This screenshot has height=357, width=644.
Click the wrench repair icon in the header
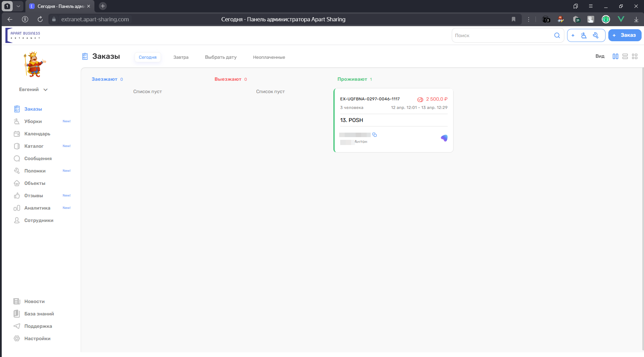pyautogui.click(x=596, y=35)
